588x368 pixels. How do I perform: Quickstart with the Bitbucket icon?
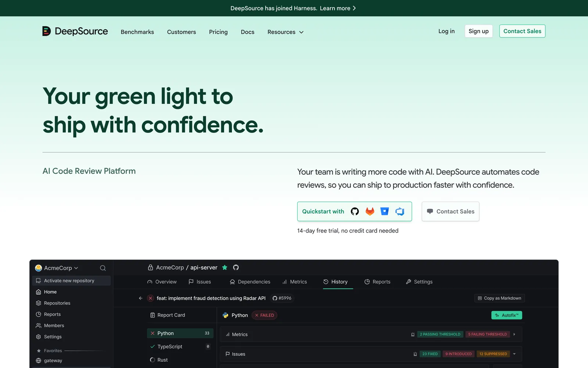click(385, 211)
